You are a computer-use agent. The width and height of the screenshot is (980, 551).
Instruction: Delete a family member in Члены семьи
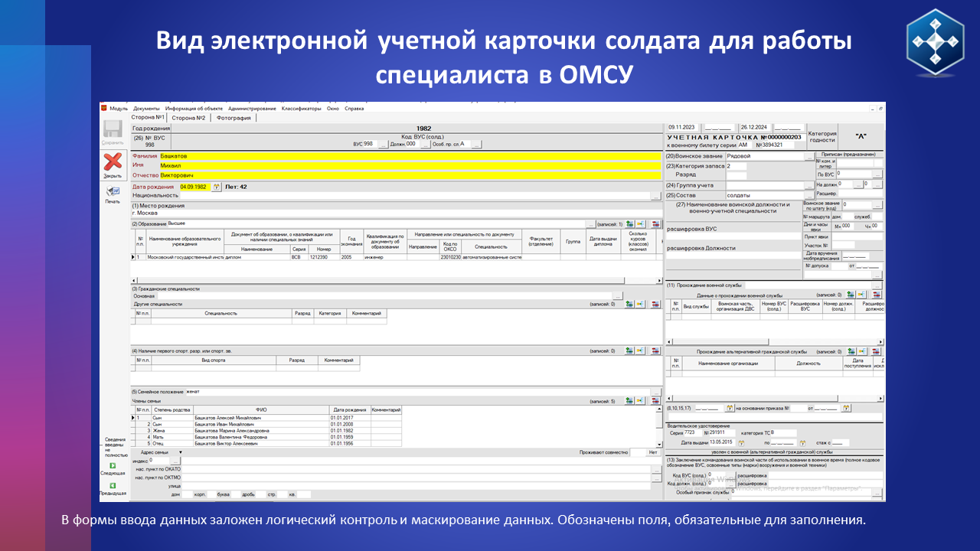point(656,400)
